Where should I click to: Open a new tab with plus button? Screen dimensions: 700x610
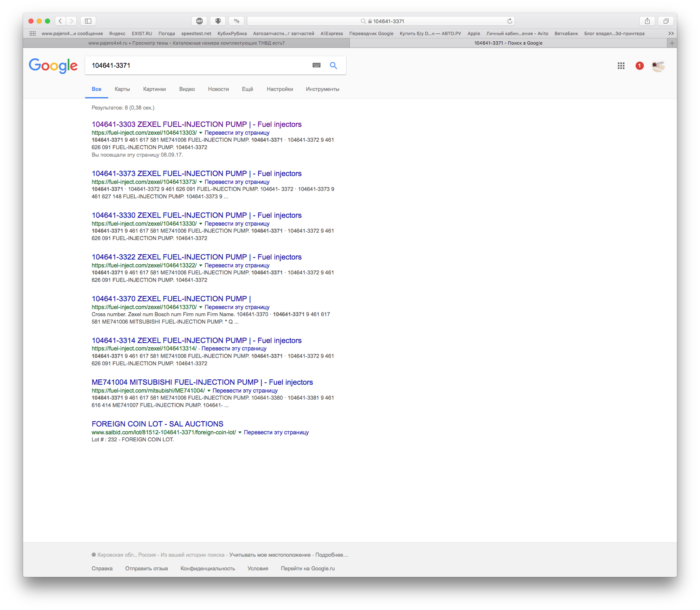click(672, 43)
